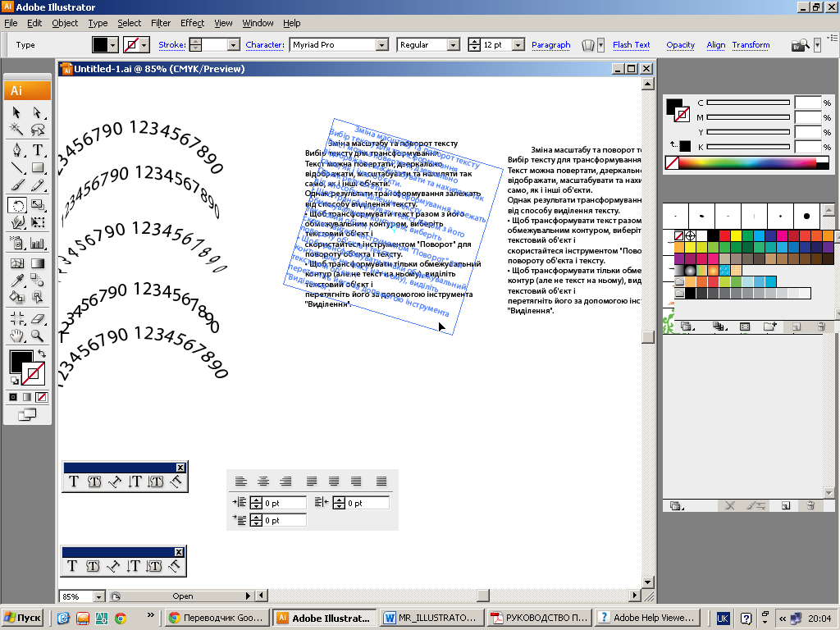Open Go to Bridge icon in control bar
This screenshot has height=630, width=840.
click(801, 46)
